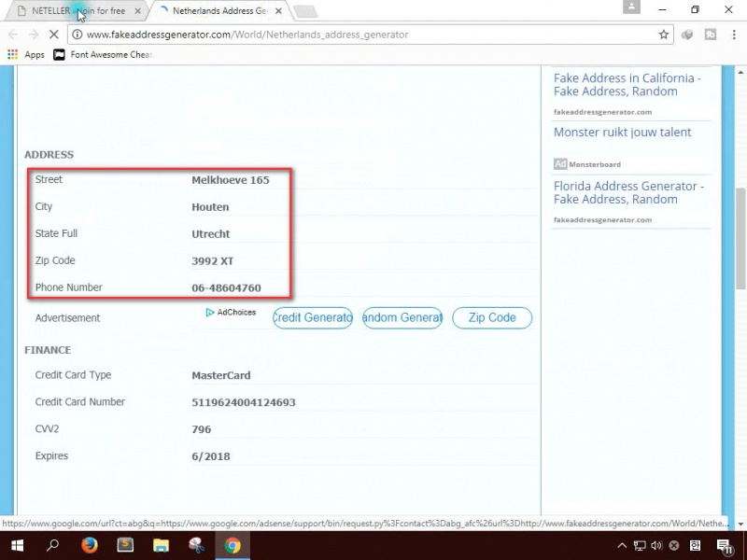This screenshot has height=560, width=747.
Task: Open the Apps shortcut in bookmarks bar
Action: [x=26, y=55]
